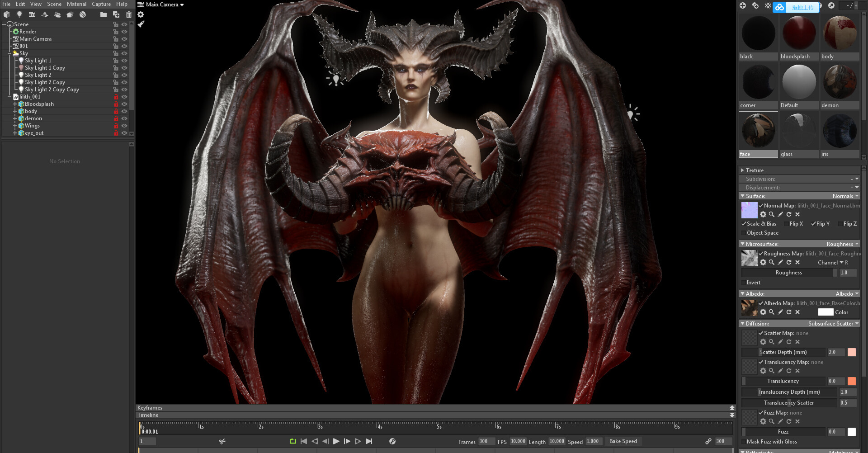868x453 pixels.
Task: Duplicate the selected material
Action: click(x=755, y=5)
